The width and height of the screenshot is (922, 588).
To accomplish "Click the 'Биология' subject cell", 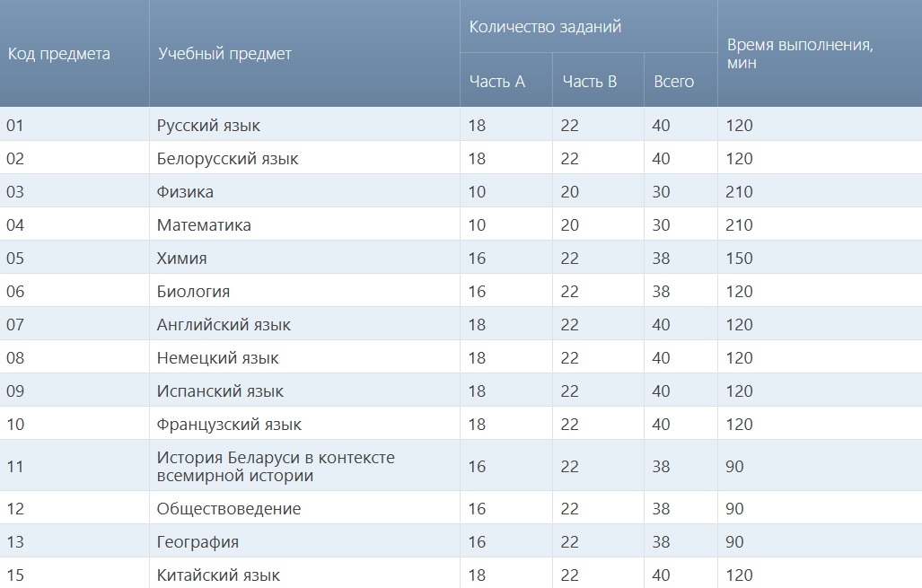I will pos(194,292).
